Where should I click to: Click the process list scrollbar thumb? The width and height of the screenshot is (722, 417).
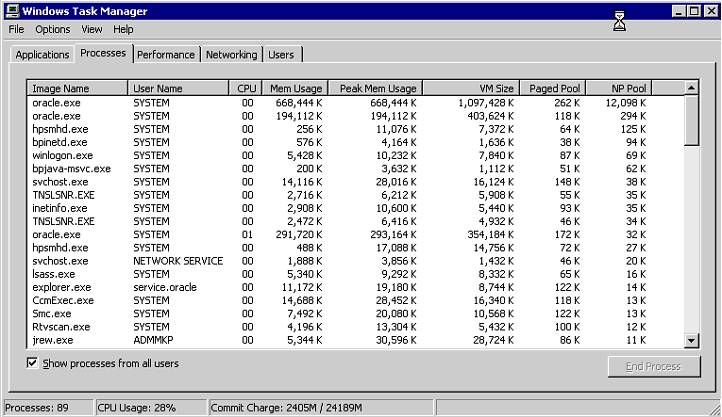click(691, 120)
